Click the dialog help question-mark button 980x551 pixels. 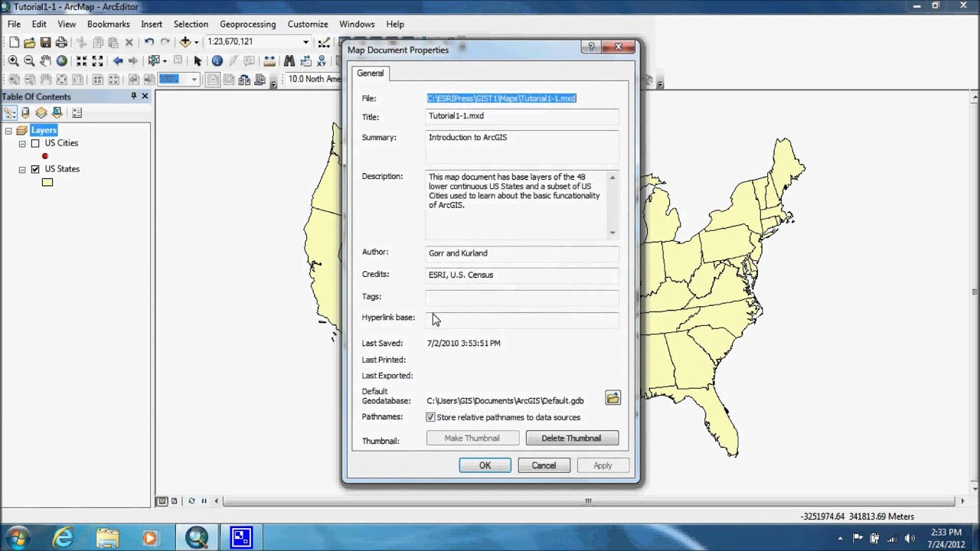590,47
